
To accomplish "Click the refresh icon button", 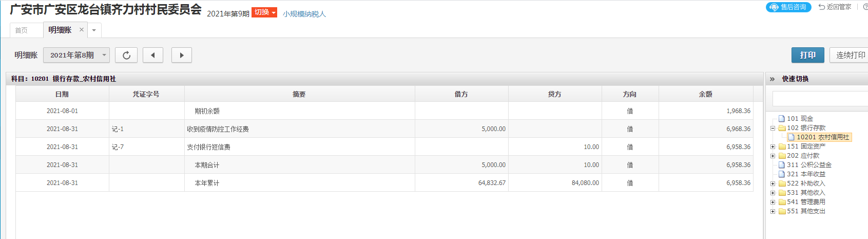I will (x=126, y=55).
